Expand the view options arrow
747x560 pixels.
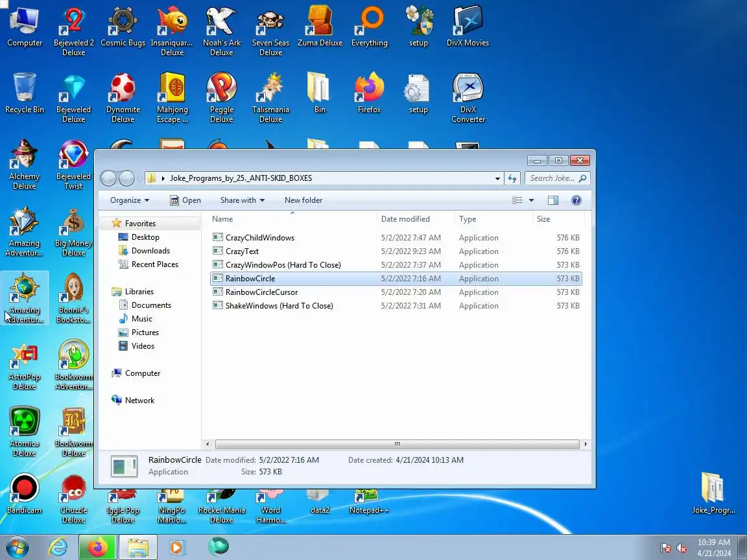tap(531, 200)
